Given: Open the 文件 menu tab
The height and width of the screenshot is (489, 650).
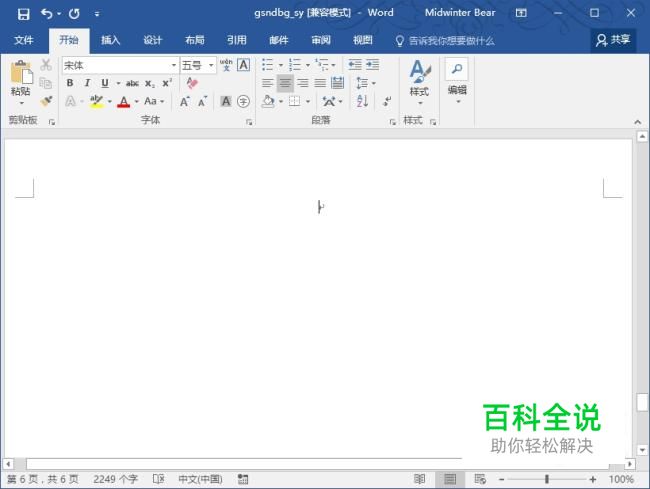Looking at the screenshot, I should (24, 40).
